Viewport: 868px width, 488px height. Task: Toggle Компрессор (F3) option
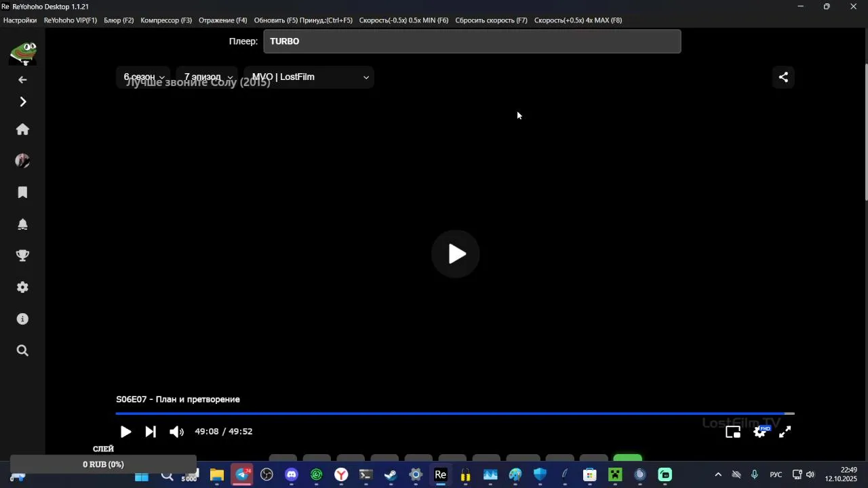tap(166, 20)
